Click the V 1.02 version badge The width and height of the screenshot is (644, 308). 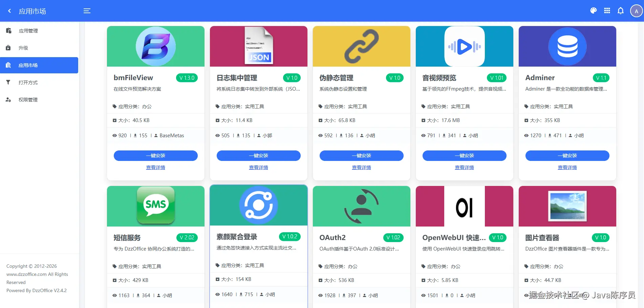tap(393, 238)
